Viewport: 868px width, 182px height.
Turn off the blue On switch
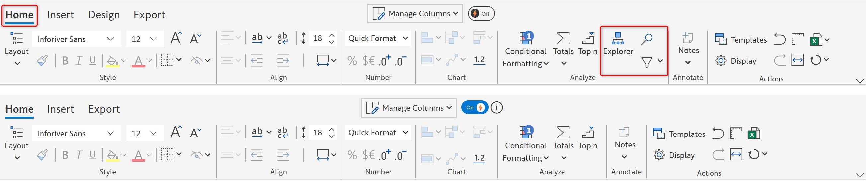pyautogui.click(x=475, y=108)
